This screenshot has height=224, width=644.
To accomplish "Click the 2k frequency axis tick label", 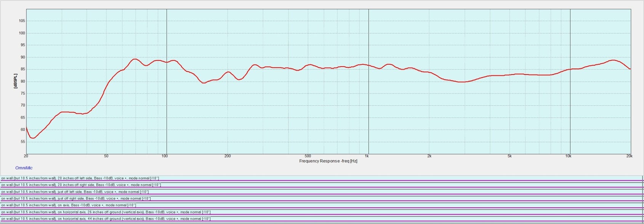I will point(429,156).
